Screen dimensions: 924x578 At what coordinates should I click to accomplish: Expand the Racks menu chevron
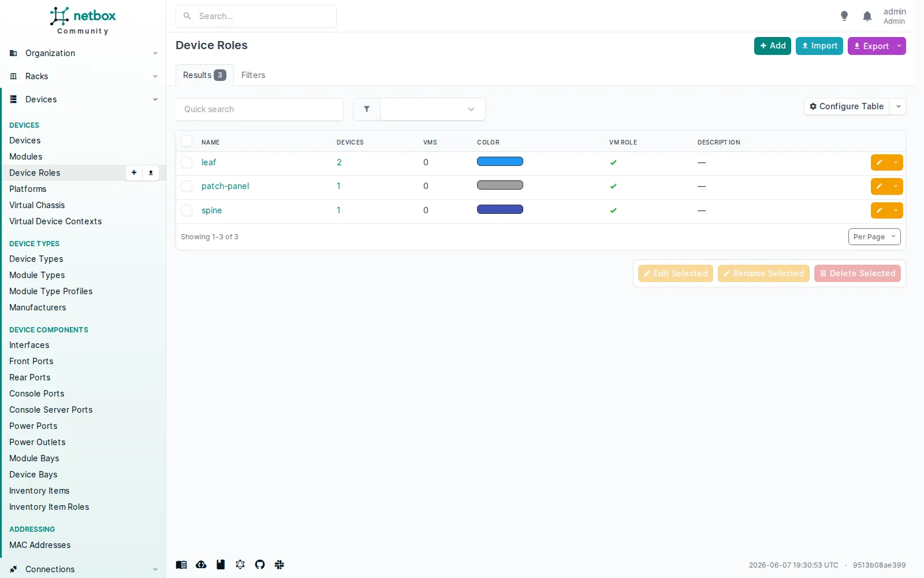coord(155,76)
